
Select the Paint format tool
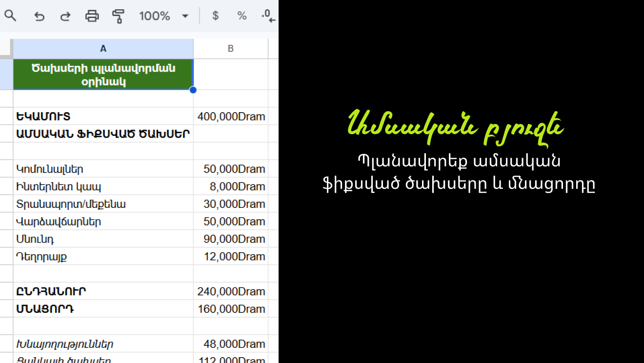118,16
